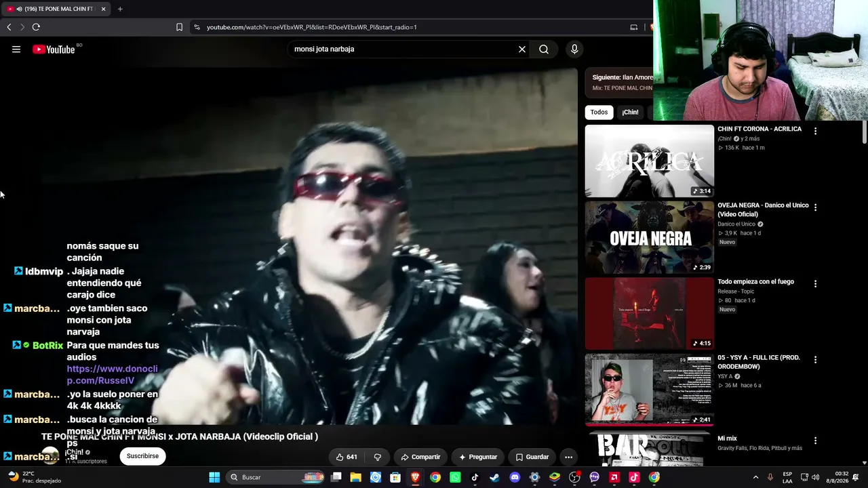The image size is (868, 488).
Task: Open File Explorer from the taskbar
Action: (x=356, y=477)
